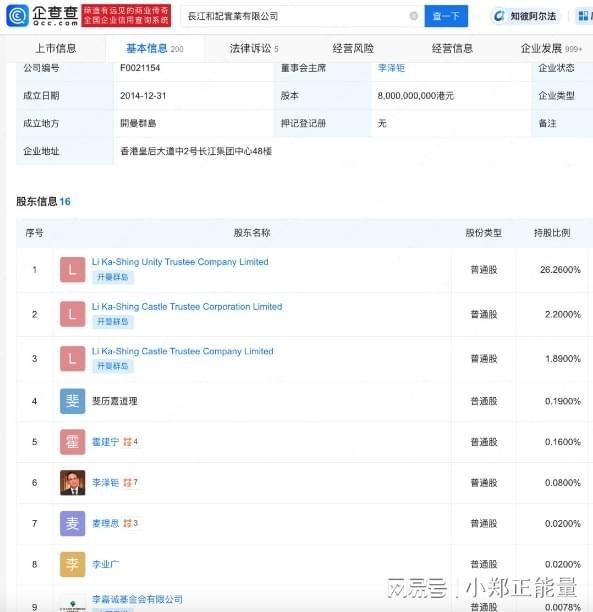Click the shareholder name 斐历嘉道理
This screenshot has width=593, height=612.
[114, 401]
